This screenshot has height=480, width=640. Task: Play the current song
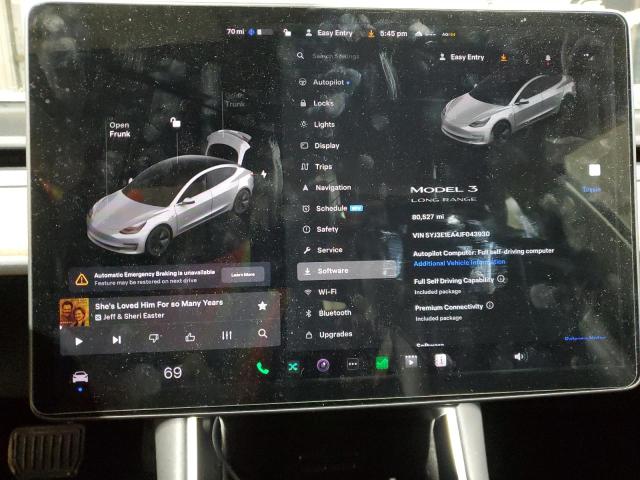[x=79, y=341]
